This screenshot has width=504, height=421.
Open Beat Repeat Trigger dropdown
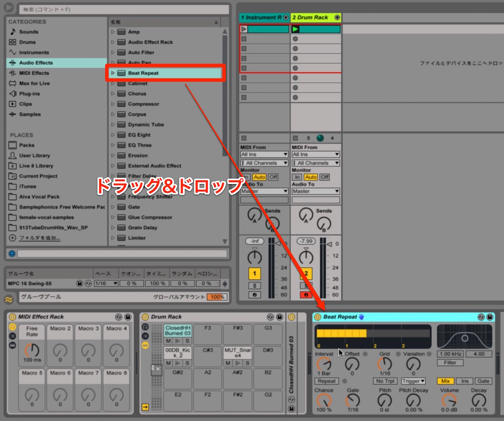pos(413,381)
